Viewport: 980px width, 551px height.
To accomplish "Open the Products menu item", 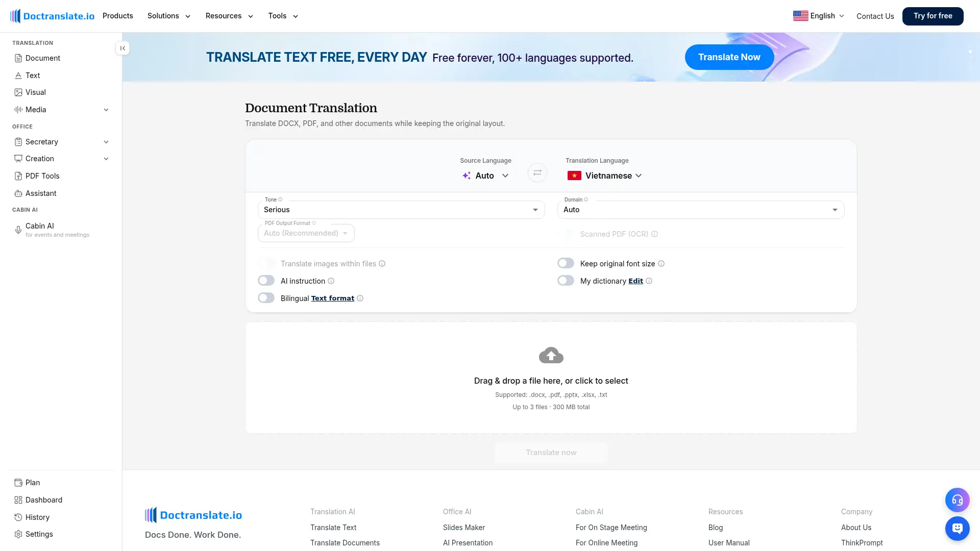I will coord(118,16).
